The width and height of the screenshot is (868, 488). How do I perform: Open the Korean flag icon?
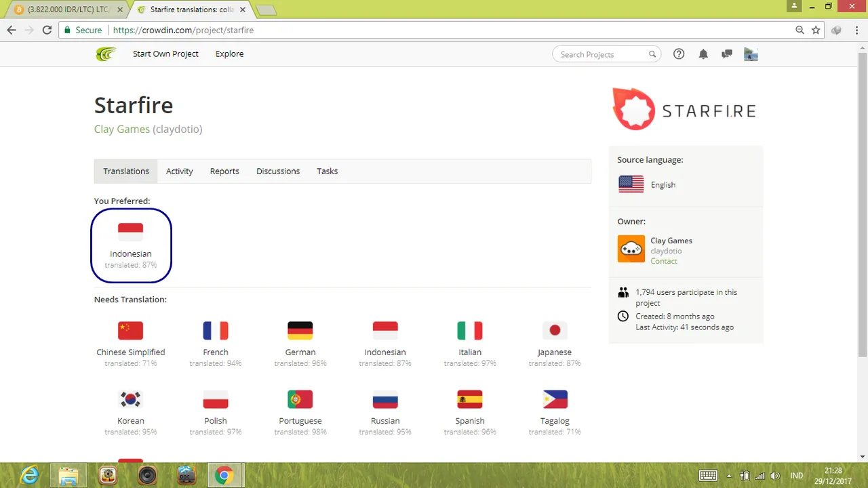pos(130,399)
